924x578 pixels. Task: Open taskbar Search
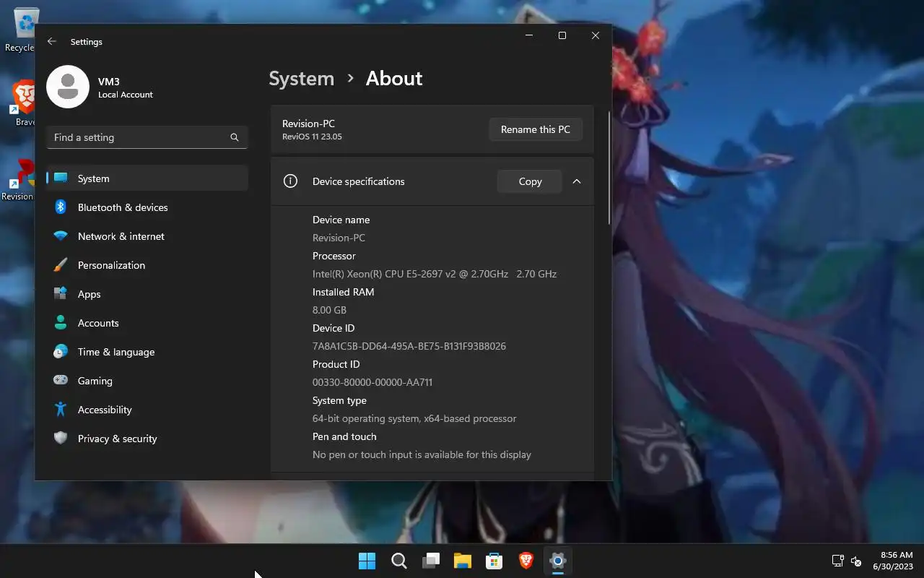pyautogui.click(x=398, y=561)
